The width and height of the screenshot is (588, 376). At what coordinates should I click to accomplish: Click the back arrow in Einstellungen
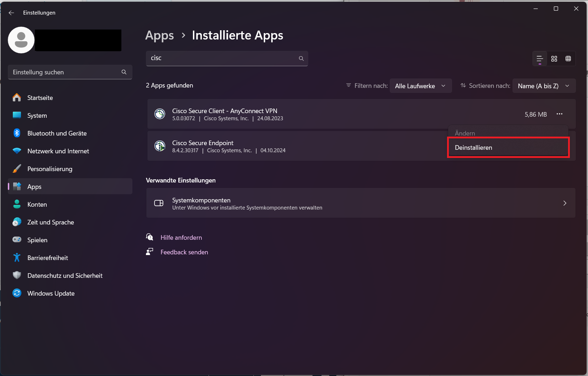click(11, 13)
